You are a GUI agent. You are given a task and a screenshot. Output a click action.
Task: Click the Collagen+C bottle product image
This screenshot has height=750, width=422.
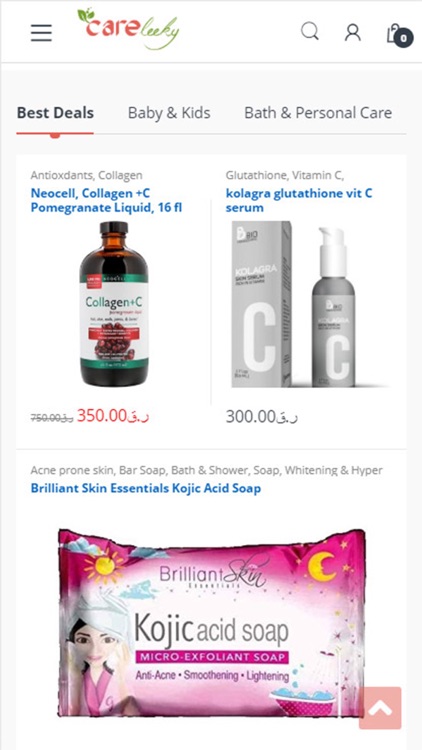(114, 304)
